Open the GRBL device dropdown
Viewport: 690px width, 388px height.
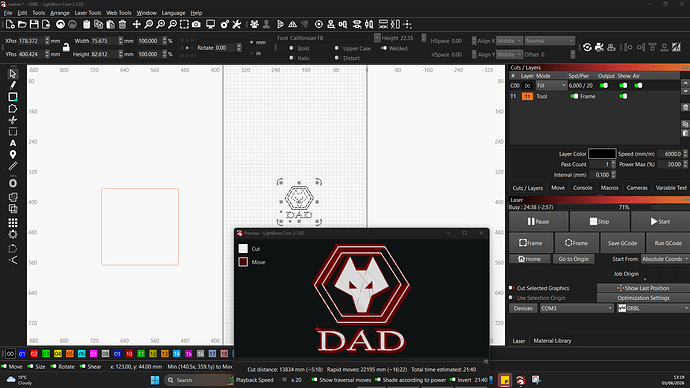[653, 308]
